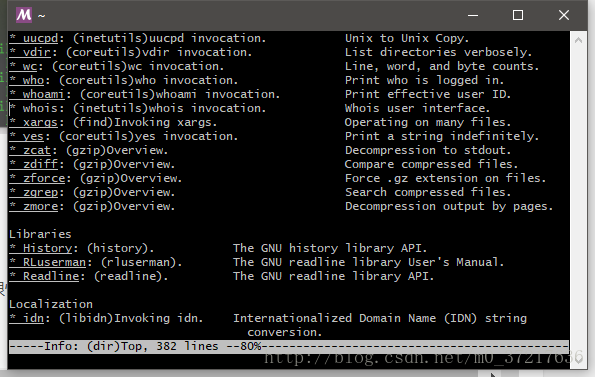Open the vdir menu entry

30,52
